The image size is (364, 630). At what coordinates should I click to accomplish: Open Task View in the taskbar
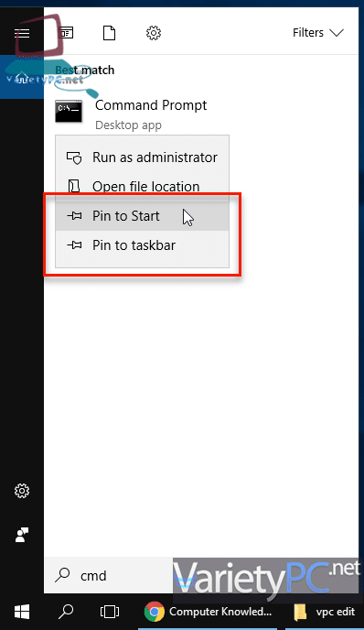[110, 612]
